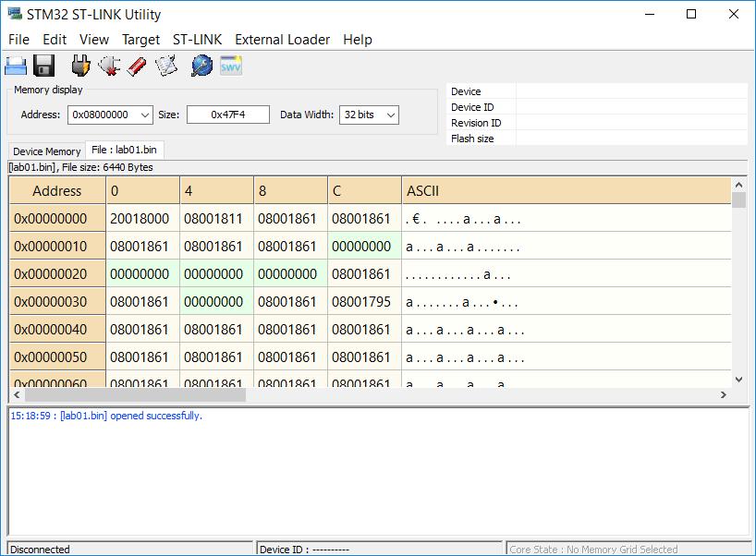Select the cell containing 20018000
Screen dimensions: 756x556
point(143,219)
